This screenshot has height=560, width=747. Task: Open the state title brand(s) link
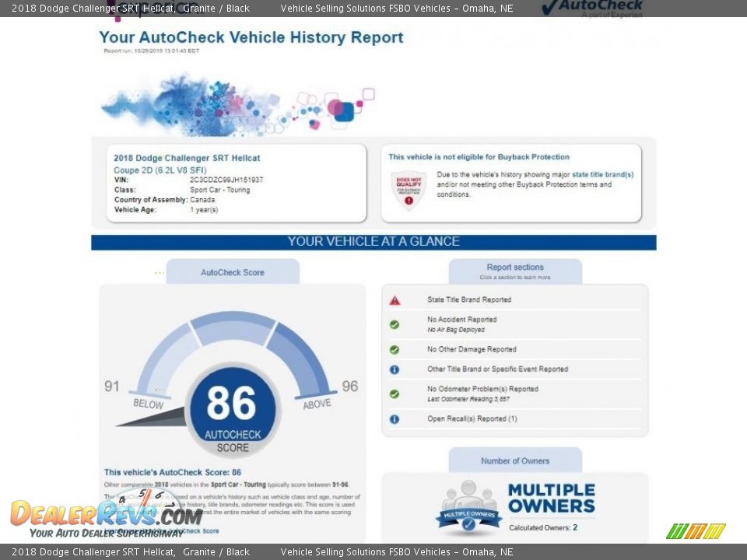click(x=602, y=175)
